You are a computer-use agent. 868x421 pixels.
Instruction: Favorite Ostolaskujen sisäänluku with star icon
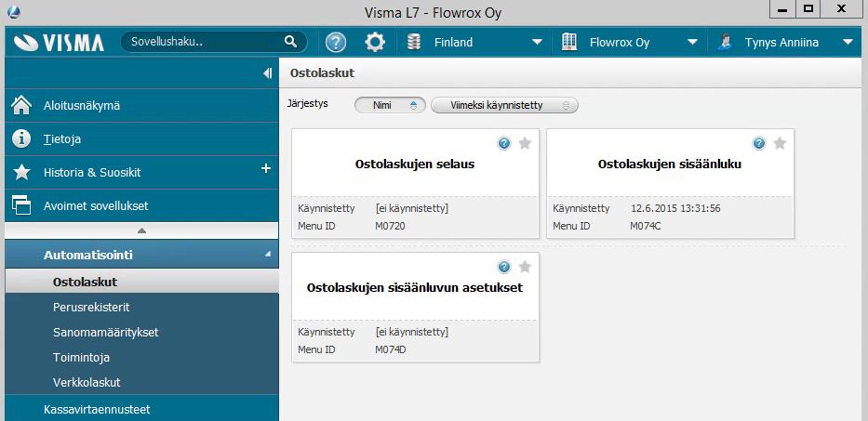[x=780, y=144]
